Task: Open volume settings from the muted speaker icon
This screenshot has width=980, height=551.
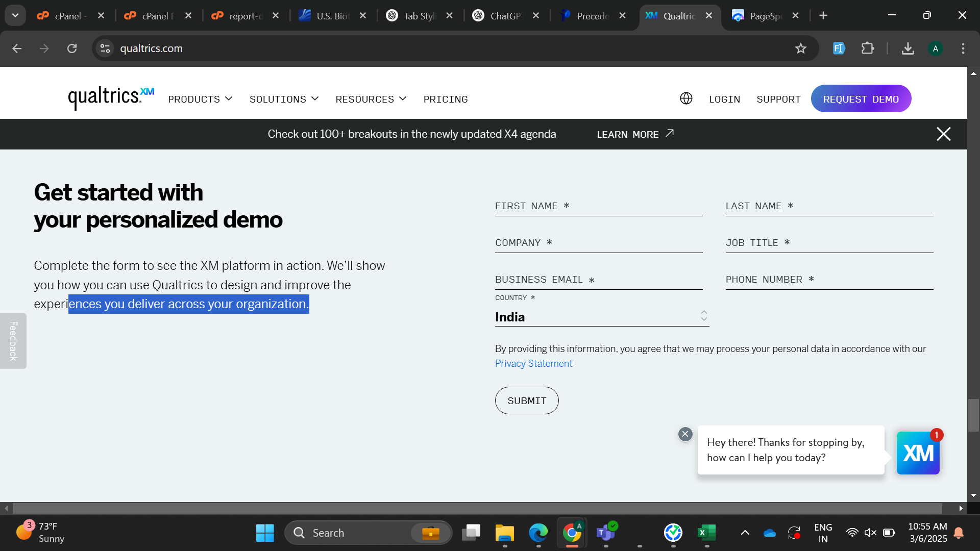Action: point(870,533)
